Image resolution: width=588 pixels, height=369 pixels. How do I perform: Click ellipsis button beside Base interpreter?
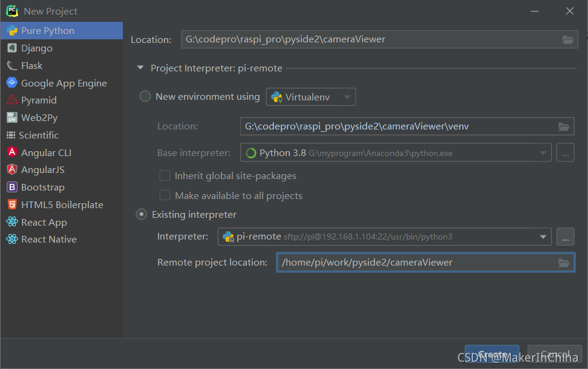565,152
